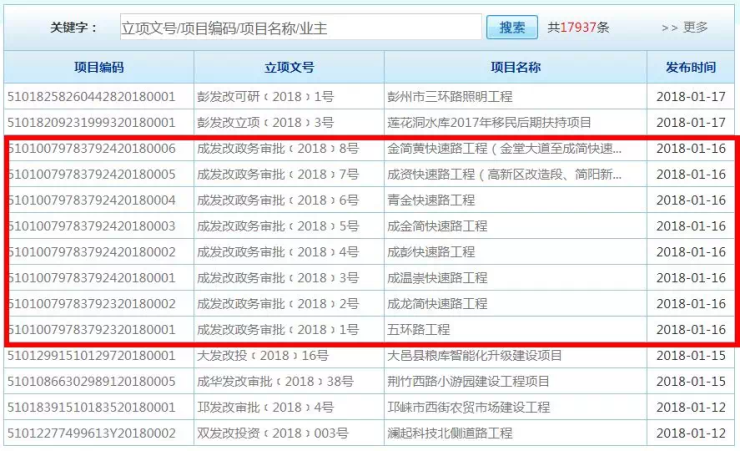Expand the >> 更多 options
Viewport: 740px width, 451px height.
(x=684, y=27)
